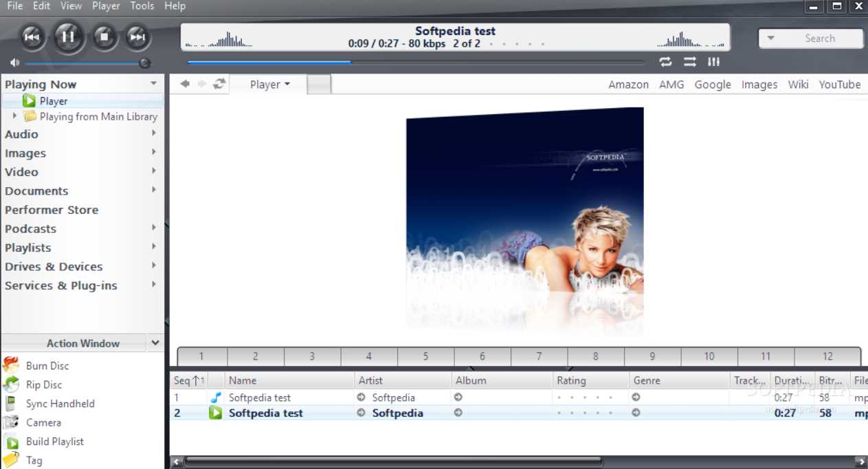This screenshot has width=868, height=469.
Task: Expand the Podcasts section arrow
Action: click(x=154, y=228)
